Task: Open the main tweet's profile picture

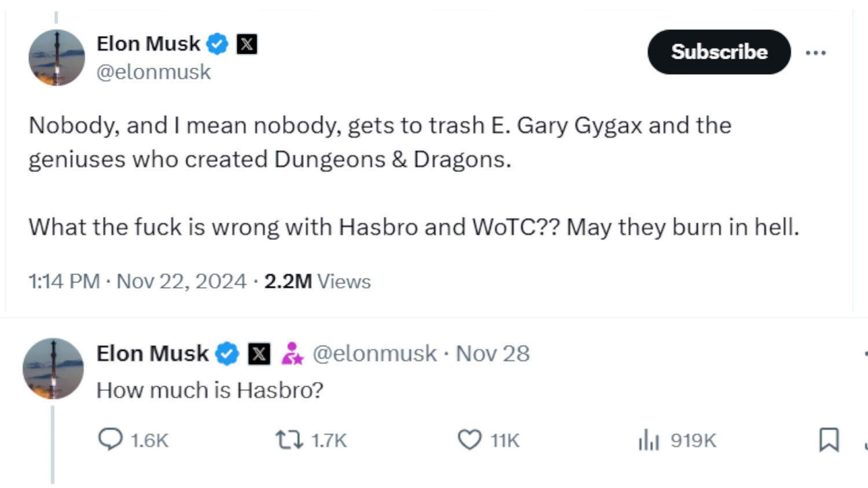Action: (57, 58)
